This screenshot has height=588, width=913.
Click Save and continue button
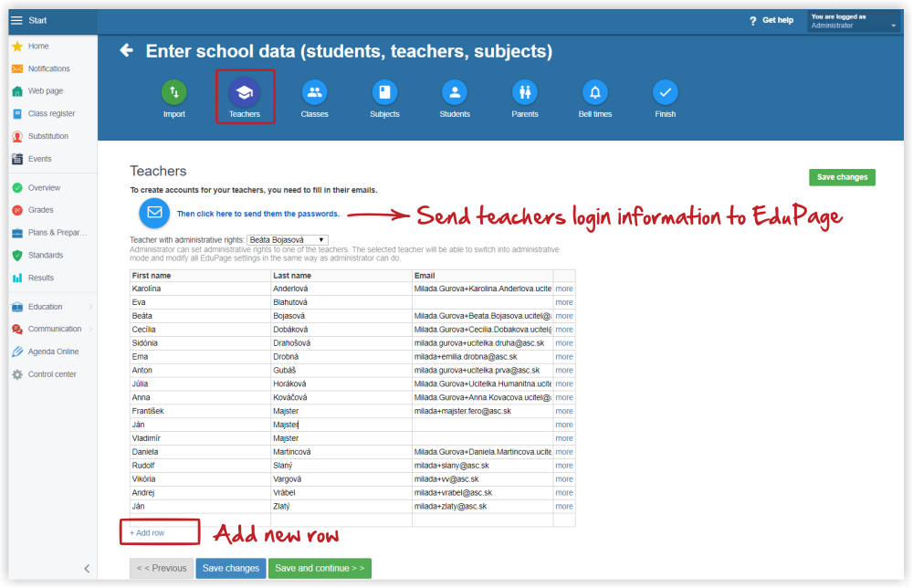point(320,568)
